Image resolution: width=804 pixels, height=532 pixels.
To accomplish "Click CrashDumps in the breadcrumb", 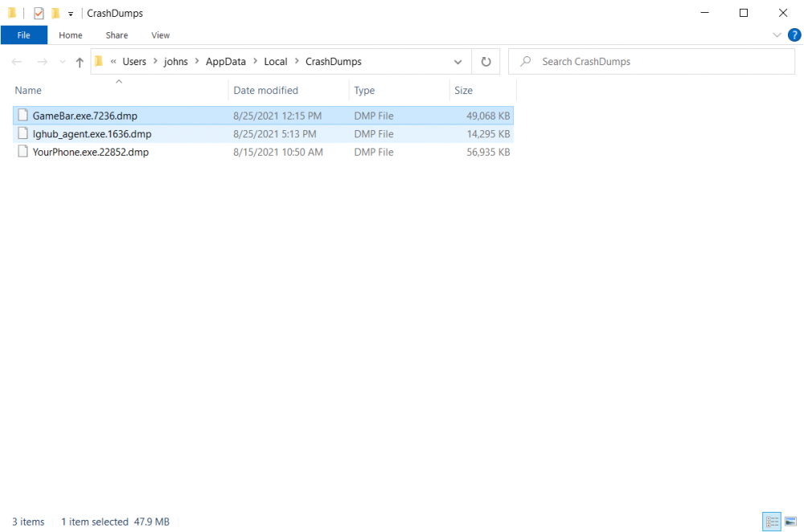I will (334, 62).
